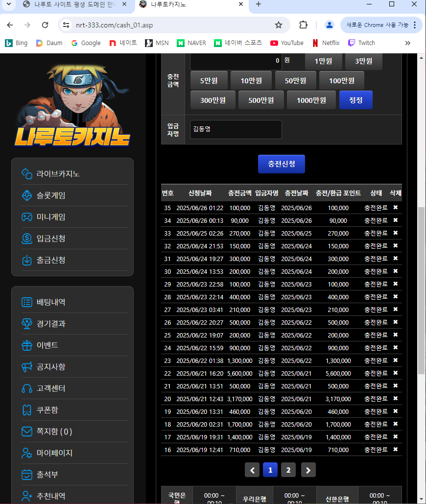This screenshot has height=504, width=426.
Task: Delete deposit record number 35
Action: [x=396, y=208]
